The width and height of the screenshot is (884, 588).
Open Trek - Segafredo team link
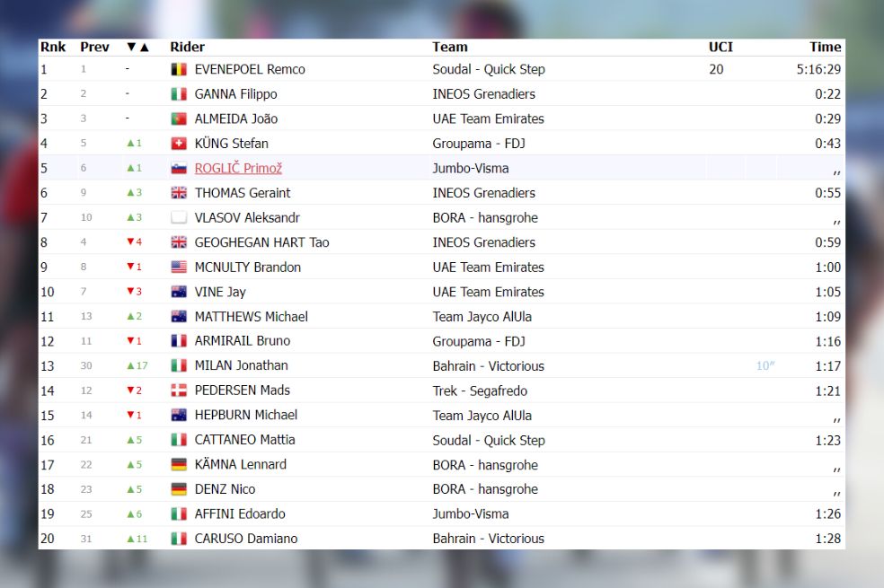tap(480, 391)
